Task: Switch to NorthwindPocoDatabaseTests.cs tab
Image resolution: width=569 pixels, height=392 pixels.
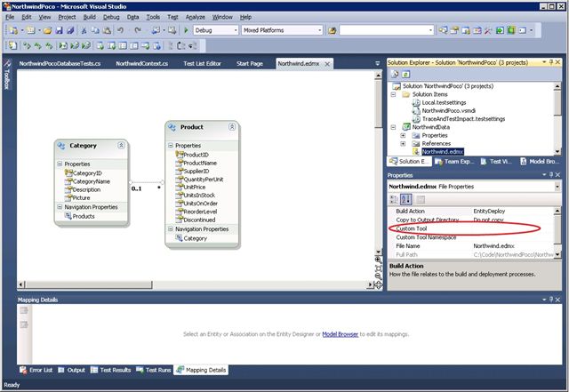Action: [60, 63]
